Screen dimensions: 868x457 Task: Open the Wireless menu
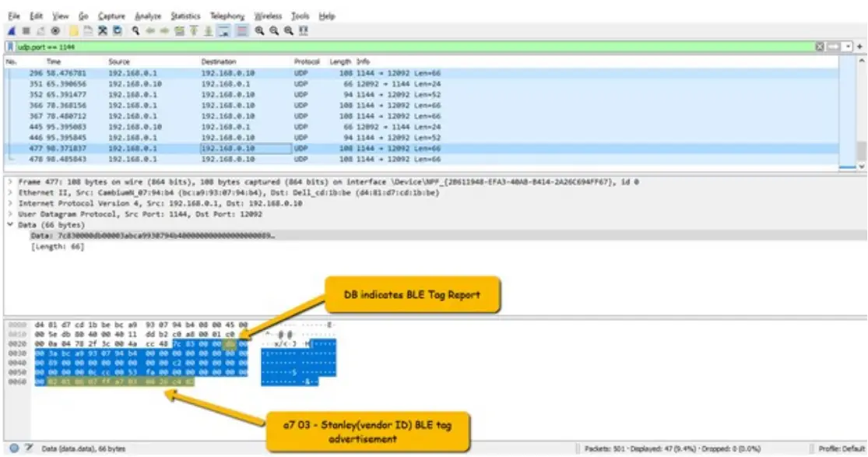(x=268, y=16)
